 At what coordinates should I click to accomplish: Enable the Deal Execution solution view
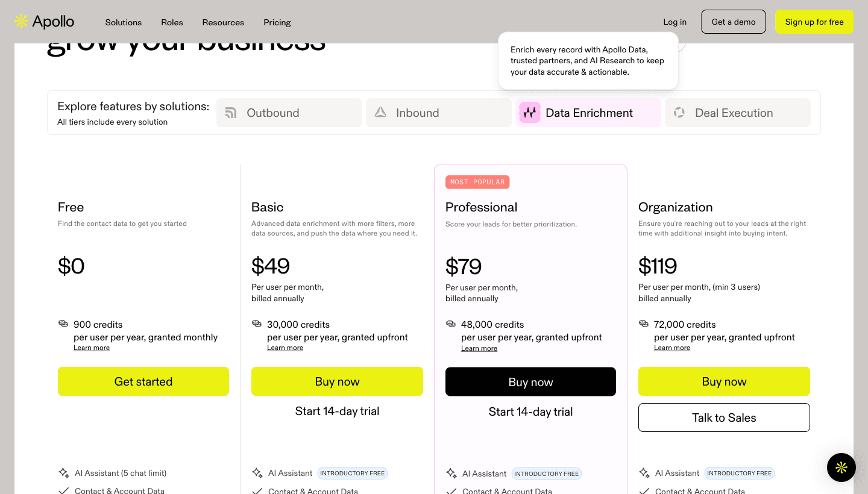coord(737,113)
